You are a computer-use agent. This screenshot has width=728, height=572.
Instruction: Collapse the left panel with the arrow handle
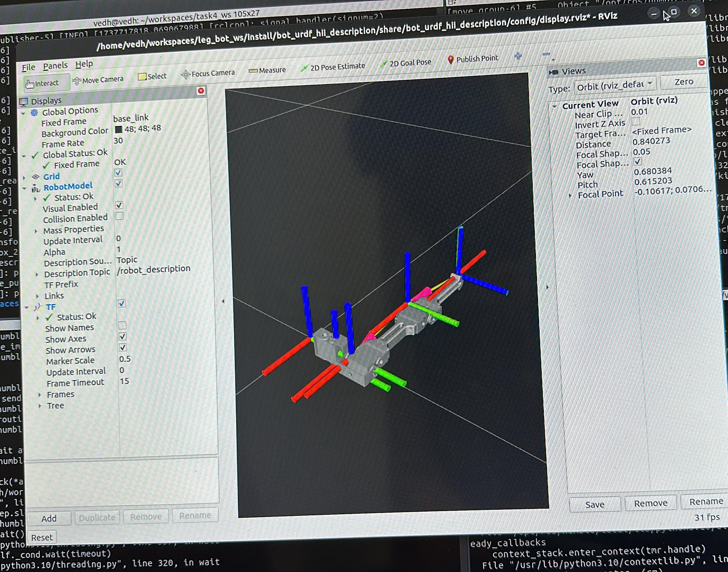pyautogui.click(x=223, y=301)
